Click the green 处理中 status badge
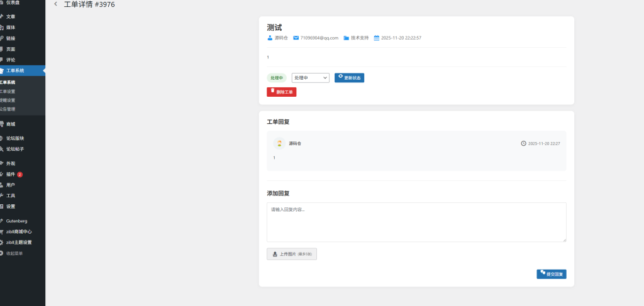This screenshot has height=306, width=644. [x=277, y=78]
